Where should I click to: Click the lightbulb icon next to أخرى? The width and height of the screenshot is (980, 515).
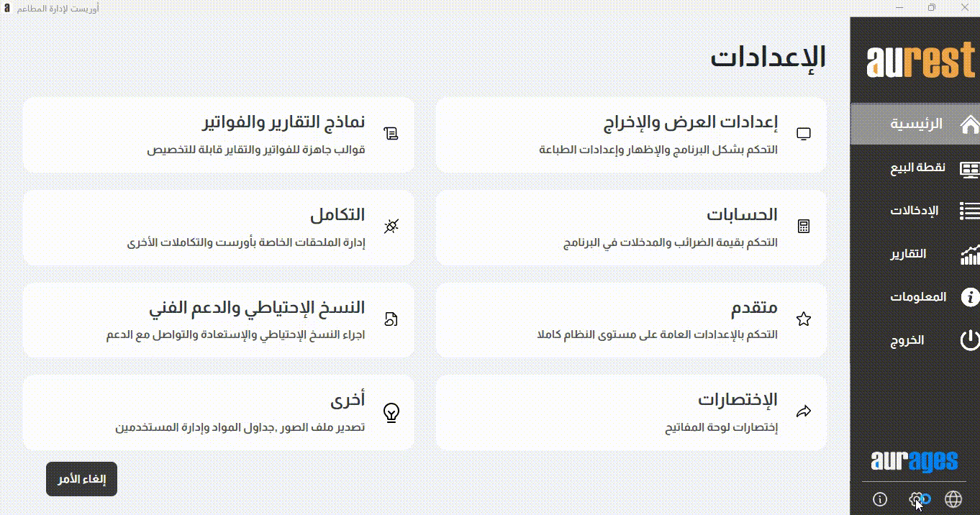tap(391, 412)
